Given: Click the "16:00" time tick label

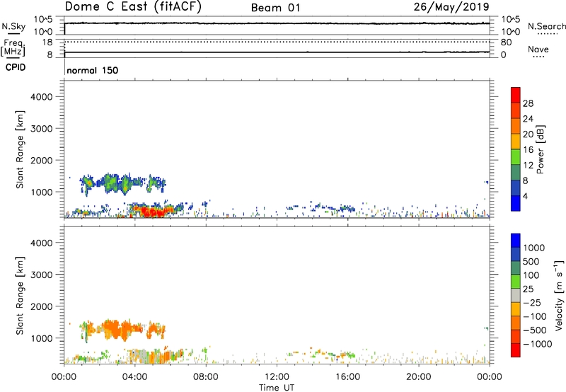Looking at the screenshot, I should tap(347, 377).
